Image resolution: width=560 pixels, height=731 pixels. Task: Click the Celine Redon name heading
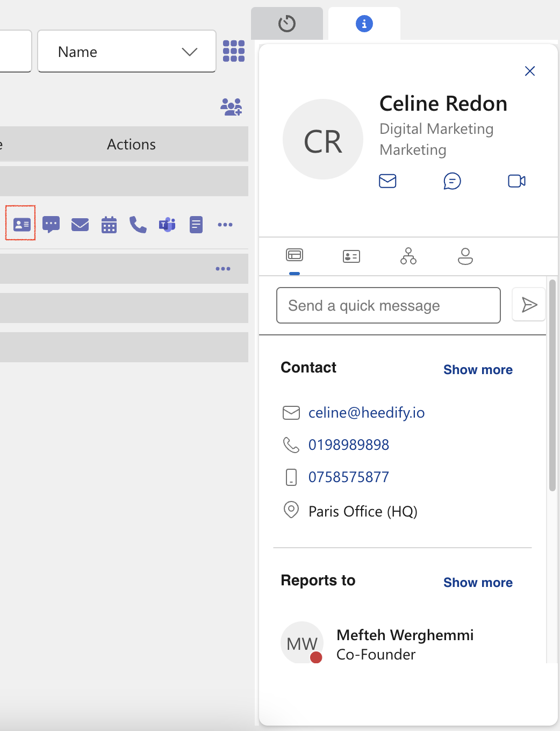[443, 104]
